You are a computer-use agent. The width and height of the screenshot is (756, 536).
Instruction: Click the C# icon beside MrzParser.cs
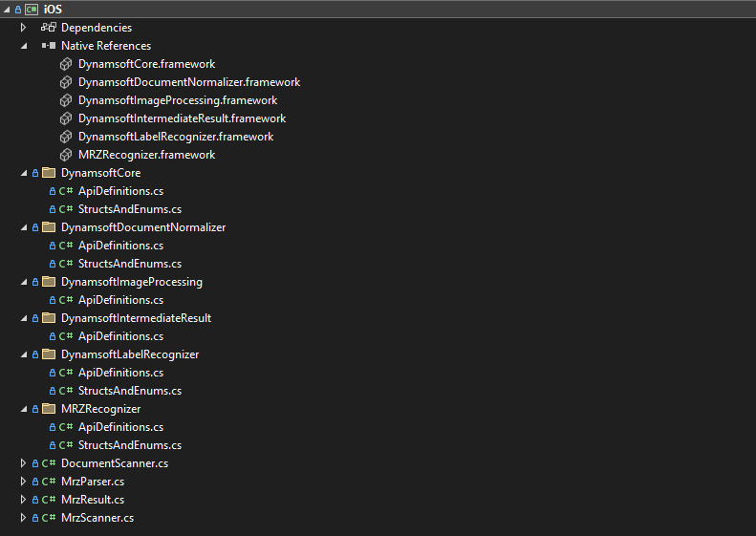[x=49, y=482]
